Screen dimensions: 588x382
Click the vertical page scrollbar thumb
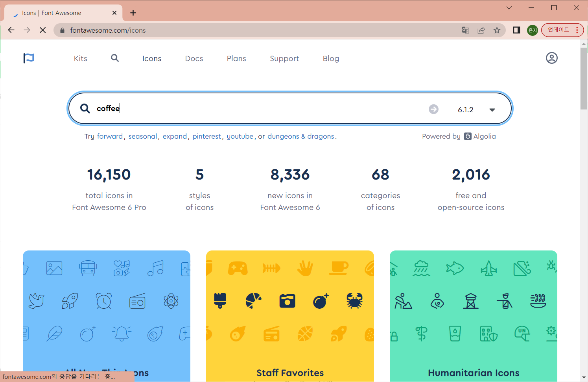584,79
